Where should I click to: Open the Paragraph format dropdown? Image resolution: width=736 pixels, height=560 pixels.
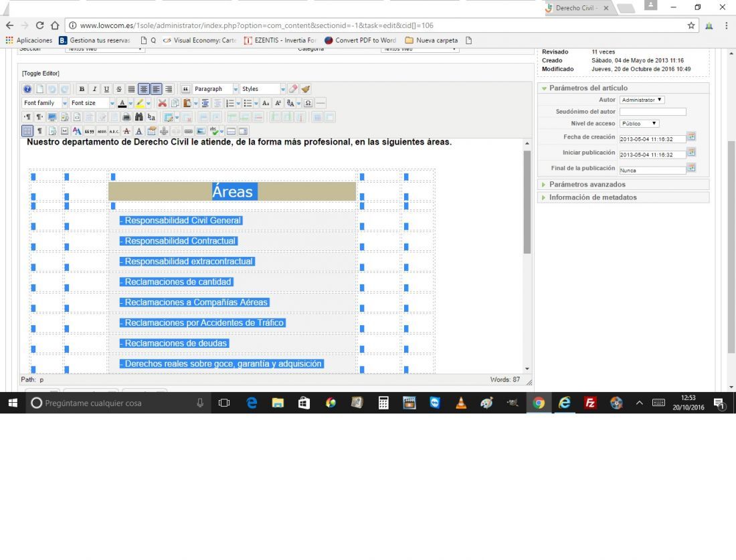pyautogui.click(x=215, y=89)
